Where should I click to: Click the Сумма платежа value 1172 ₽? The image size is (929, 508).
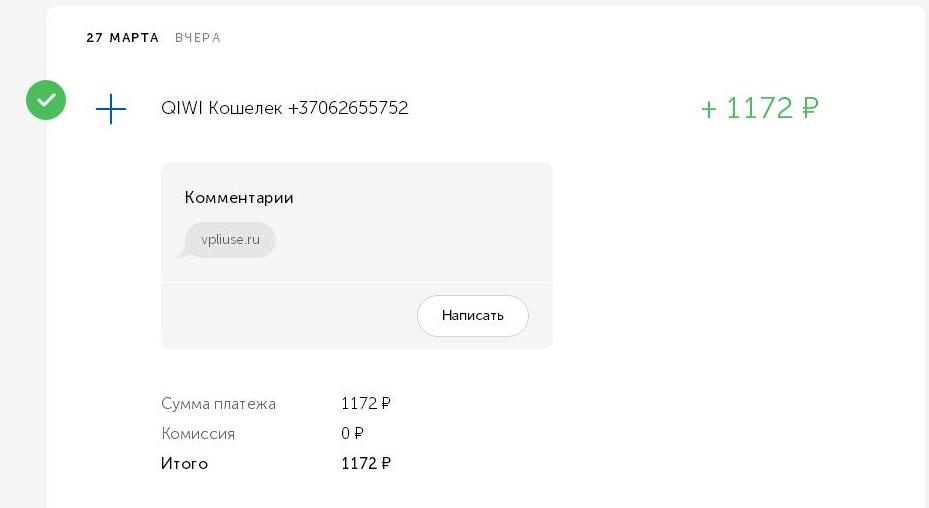coord(366,404)
